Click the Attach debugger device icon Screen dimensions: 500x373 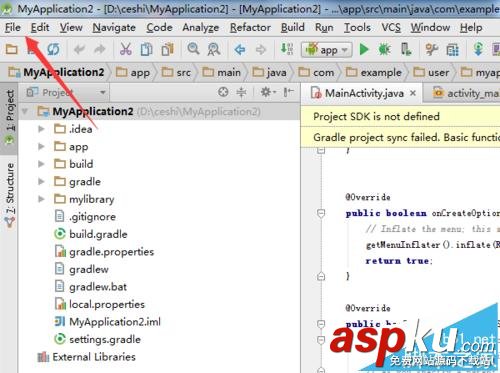(406, 49)
